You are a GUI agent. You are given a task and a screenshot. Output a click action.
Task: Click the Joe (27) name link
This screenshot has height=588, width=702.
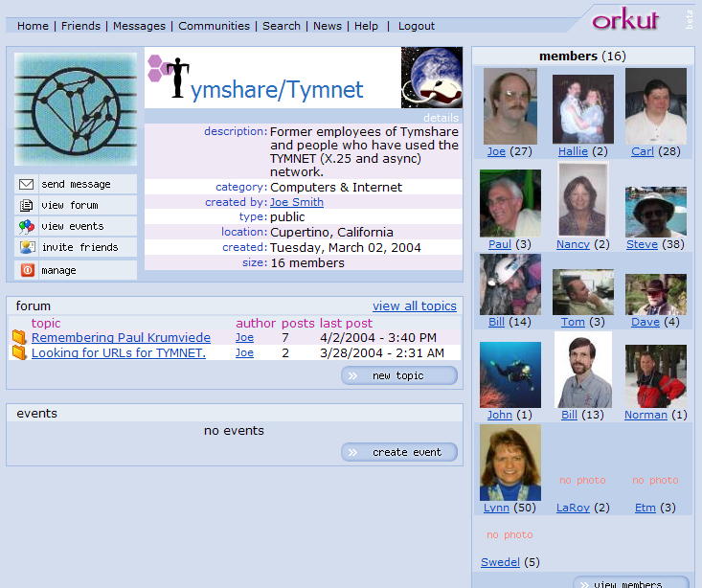(x=496, y=151)
